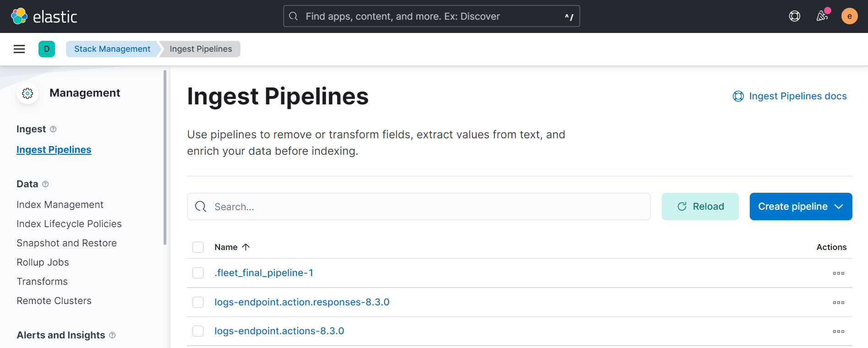Click the sidebar vertical scrollbar

click(x=165, y=157)
